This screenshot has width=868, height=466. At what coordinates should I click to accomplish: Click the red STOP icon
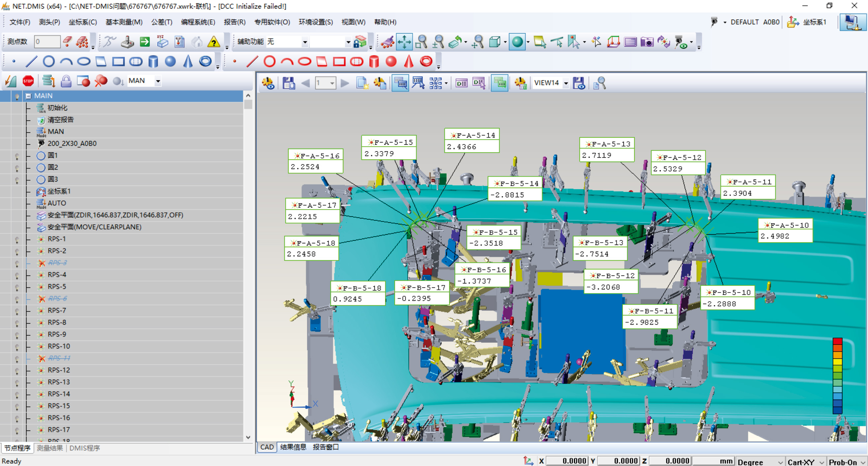[28, 81]
